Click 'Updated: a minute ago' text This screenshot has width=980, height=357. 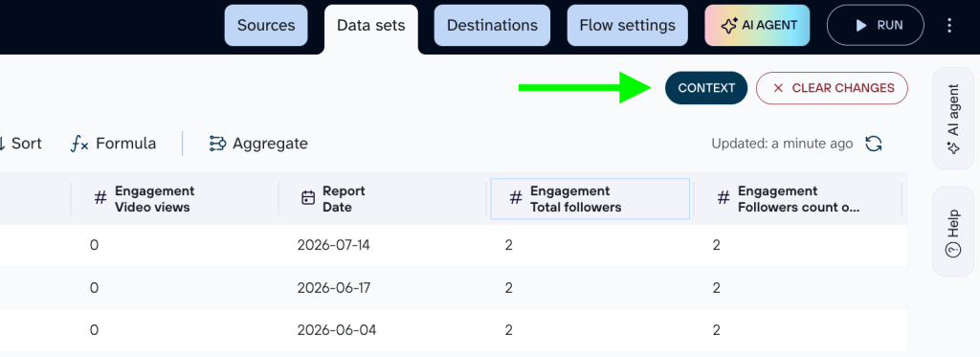click(x=782, y=144)
